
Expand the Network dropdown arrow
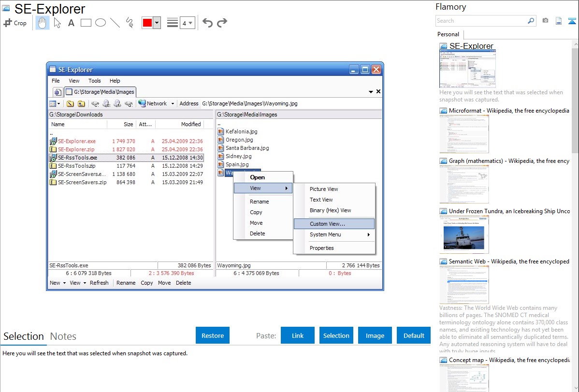coord(173,104)
